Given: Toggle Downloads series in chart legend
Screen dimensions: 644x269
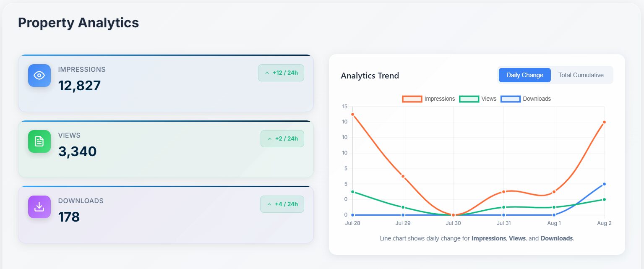Looking at the screenshot, I should point(537,99).
